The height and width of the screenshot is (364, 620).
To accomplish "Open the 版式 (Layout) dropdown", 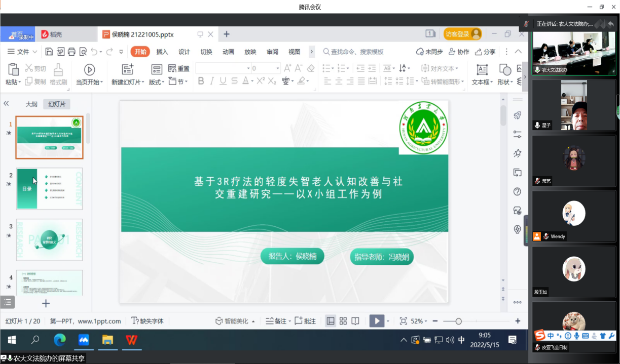I will pyautogui.click(x=156, y=81).
